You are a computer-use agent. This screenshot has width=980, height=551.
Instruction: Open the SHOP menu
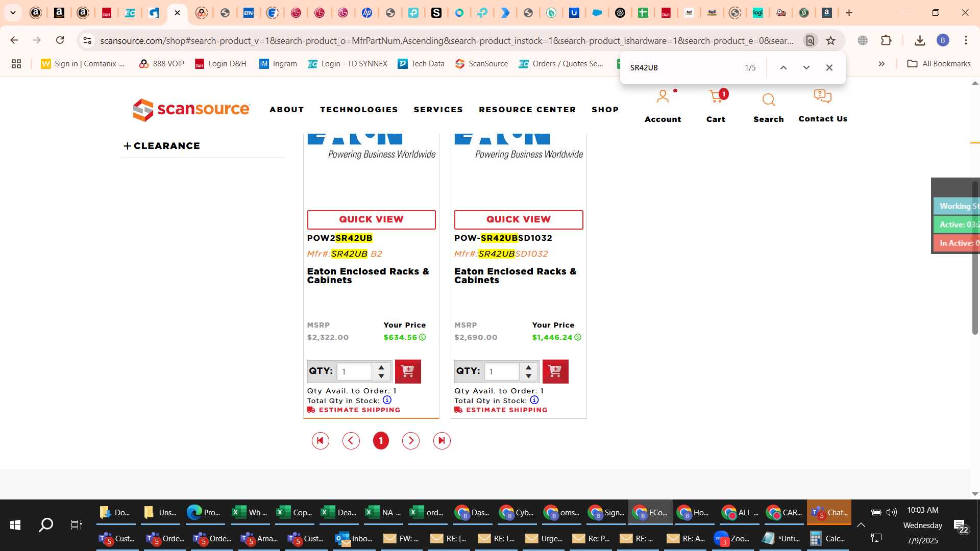605,110
